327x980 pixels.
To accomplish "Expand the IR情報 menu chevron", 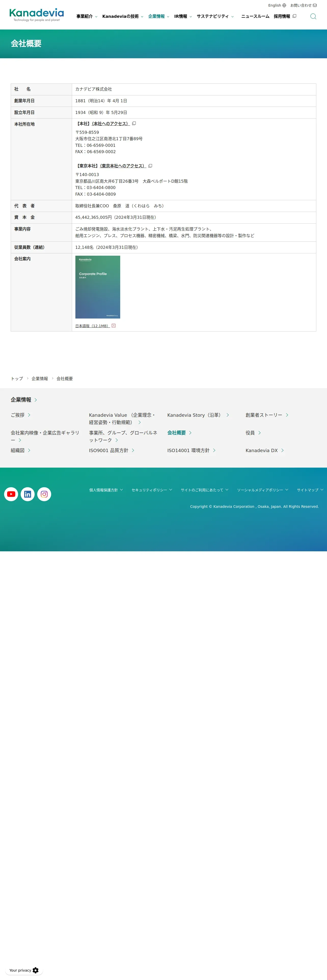I will click(x=191, y=17).
